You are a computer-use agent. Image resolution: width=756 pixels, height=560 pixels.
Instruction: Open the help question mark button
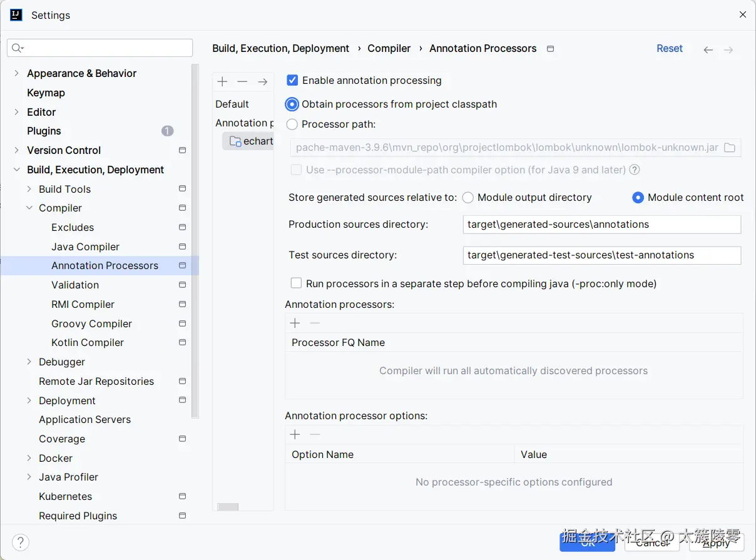point(21,542)
